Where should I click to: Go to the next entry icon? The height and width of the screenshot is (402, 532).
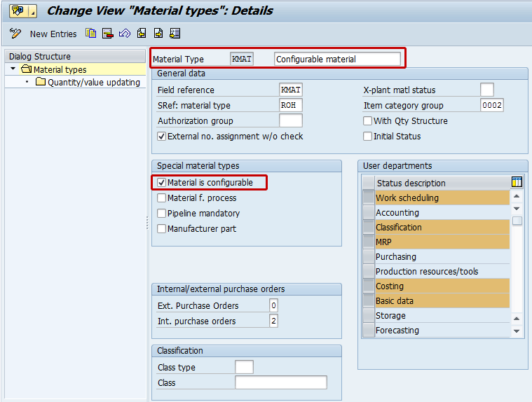[x=158, y=34]
